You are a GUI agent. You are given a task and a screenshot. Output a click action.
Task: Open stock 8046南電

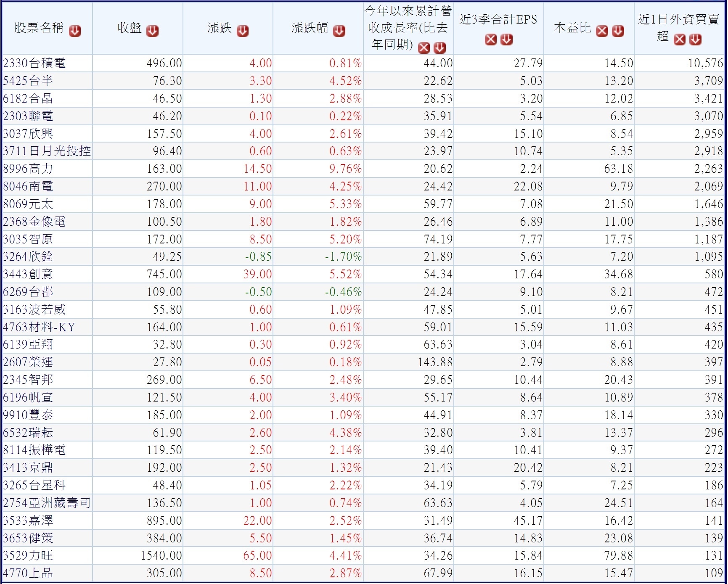coord(28,186)
